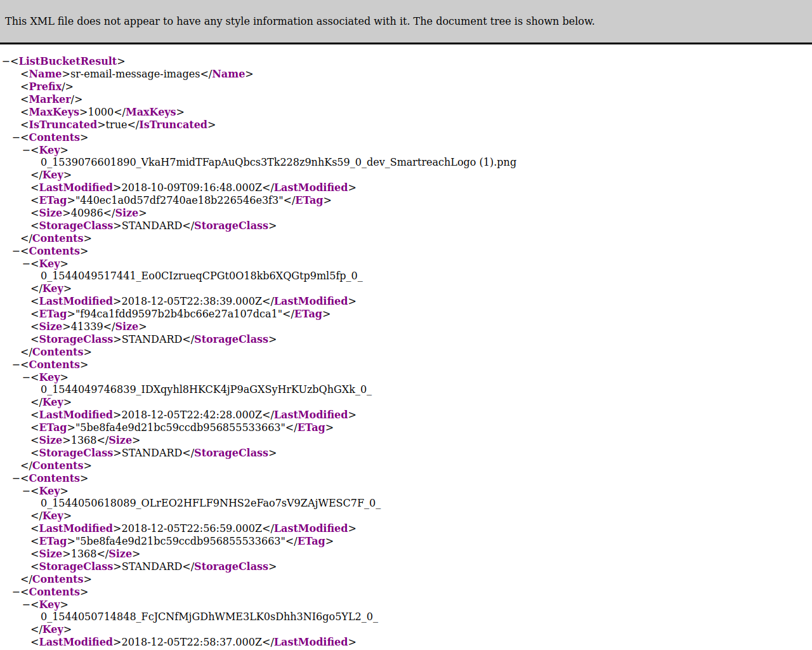Click the ETag value starting f94ca1fdd9597
This screenshot has width=812, height=650.
179,314
